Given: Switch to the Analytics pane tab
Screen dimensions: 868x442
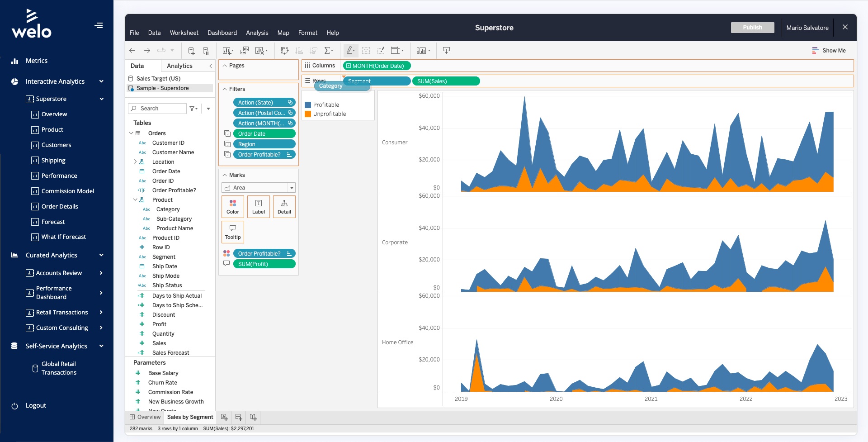Looking at the screenshot, I should coord(179,66).
